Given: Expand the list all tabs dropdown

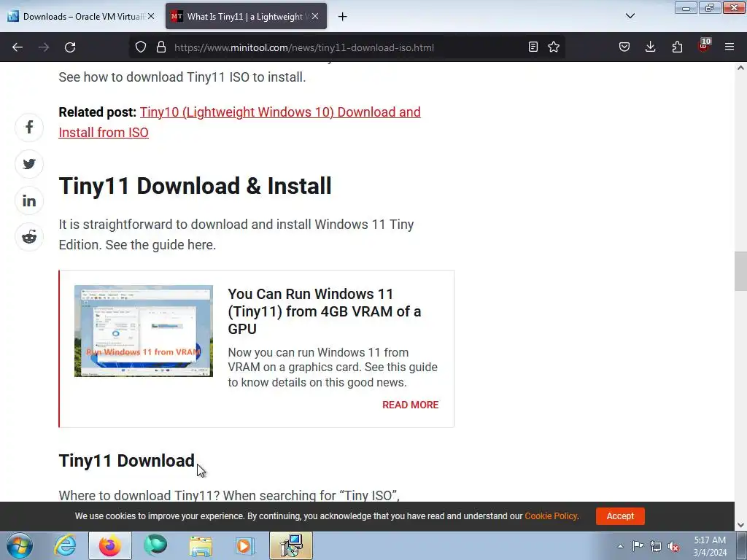Looking at the screenshot, I should pyautogui.click(x=630, y=16).
